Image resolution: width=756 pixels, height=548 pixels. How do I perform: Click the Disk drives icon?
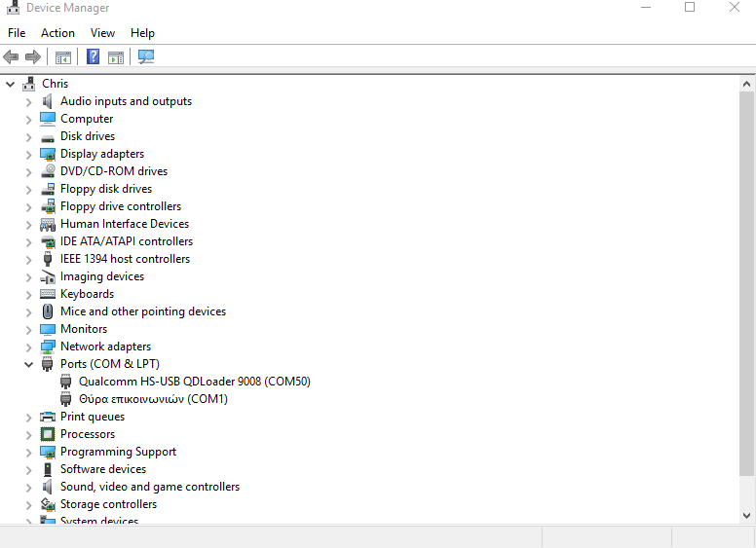click(x=47, y=138)
